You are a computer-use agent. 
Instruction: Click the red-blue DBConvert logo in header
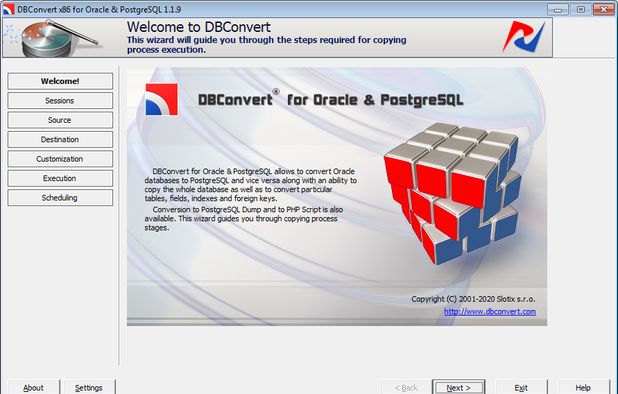(524, 37)
